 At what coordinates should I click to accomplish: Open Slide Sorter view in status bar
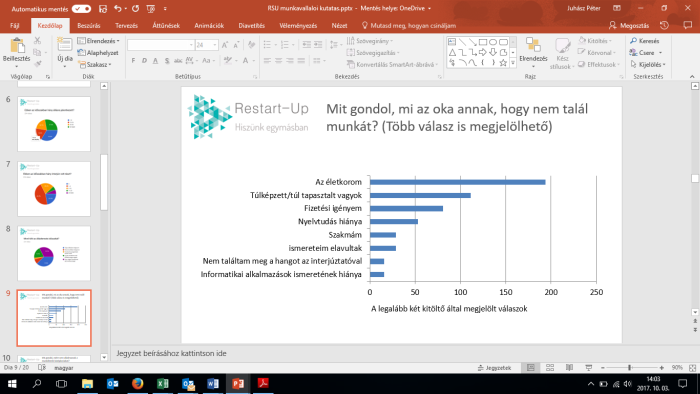[x=550, y=367]
